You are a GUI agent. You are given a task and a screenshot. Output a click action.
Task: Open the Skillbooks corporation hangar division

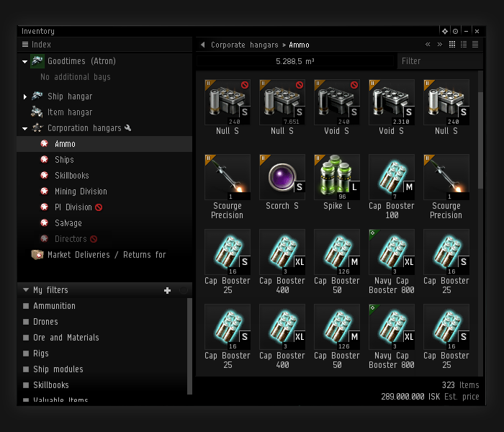point(104,176)
